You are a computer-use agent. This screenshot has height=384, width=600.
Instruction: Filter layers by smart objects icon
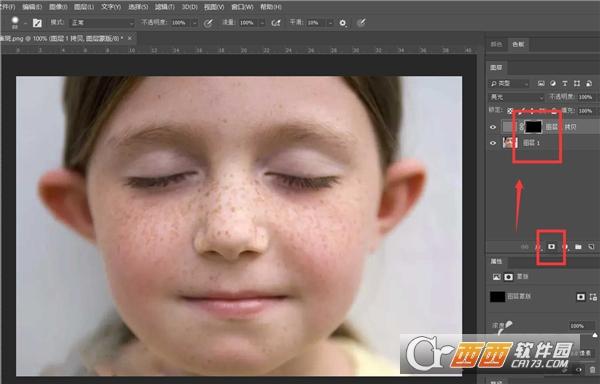589,83
